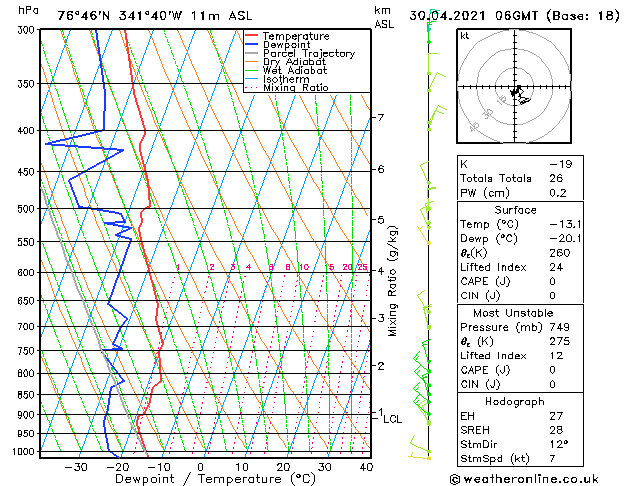
Task: Click the yellow surface wind barb
Action: pos(419,457)
